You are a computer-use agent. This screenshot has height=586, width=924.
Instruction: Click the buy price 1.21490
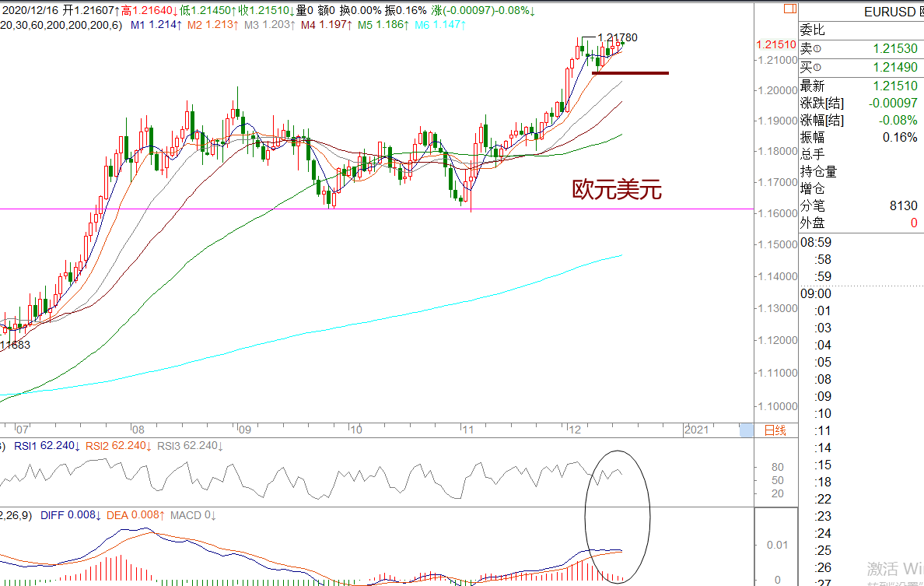click(895, 67)
